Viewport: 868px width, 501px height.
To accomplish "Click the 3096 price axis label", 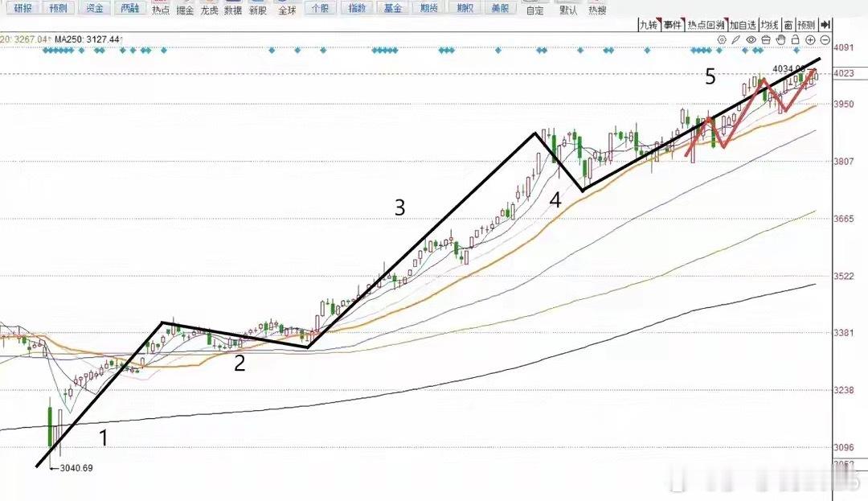I will point(844,448).
